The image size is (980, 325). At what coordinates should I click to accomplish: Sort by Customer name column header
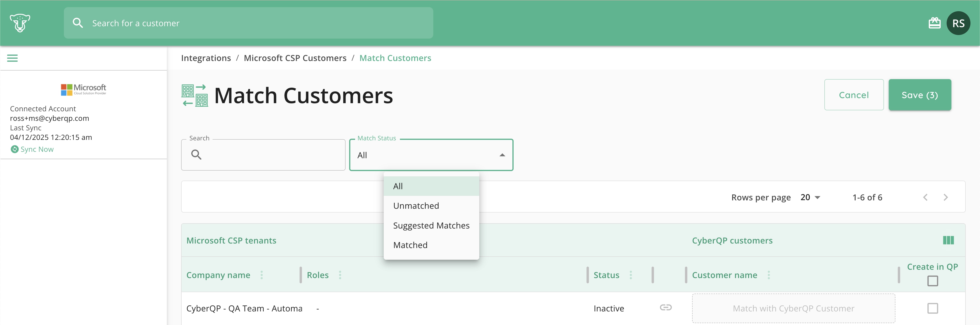pos(724,275)
